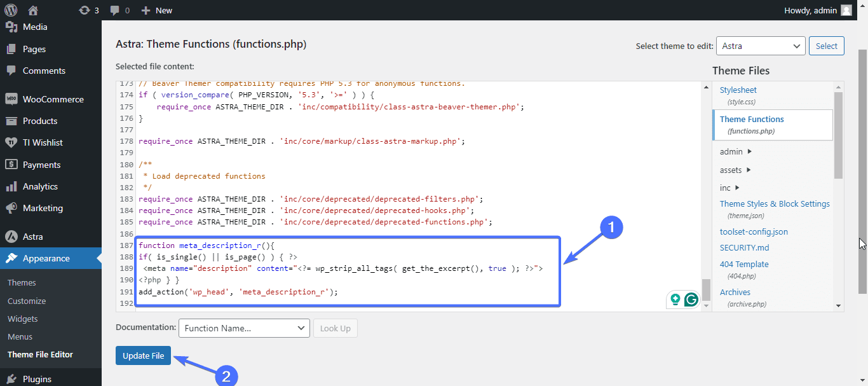Open Themes submenu item
Screen dimensions: 868x386
click(x=22, y=283)
